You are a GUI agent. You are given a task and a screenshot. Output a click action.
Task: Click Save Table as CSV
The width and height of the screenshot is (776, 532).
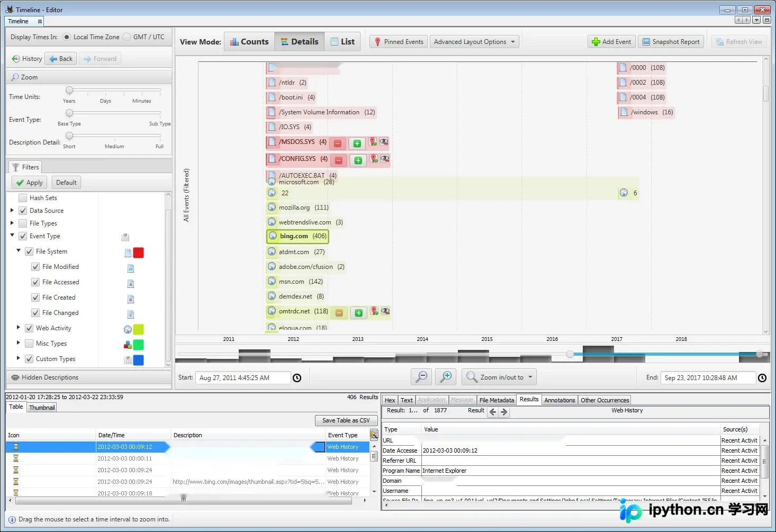tap(346, 420)
